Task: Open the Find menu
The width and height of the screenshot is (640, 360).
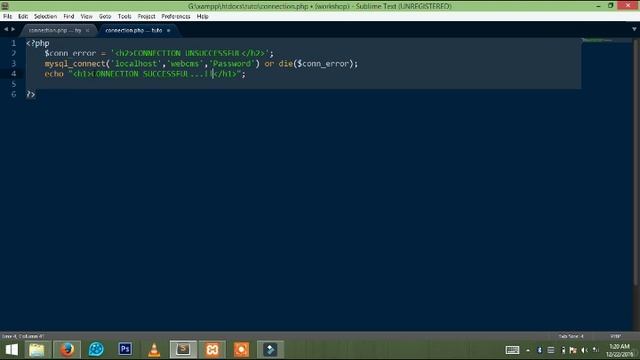Action: pos(69,16)
